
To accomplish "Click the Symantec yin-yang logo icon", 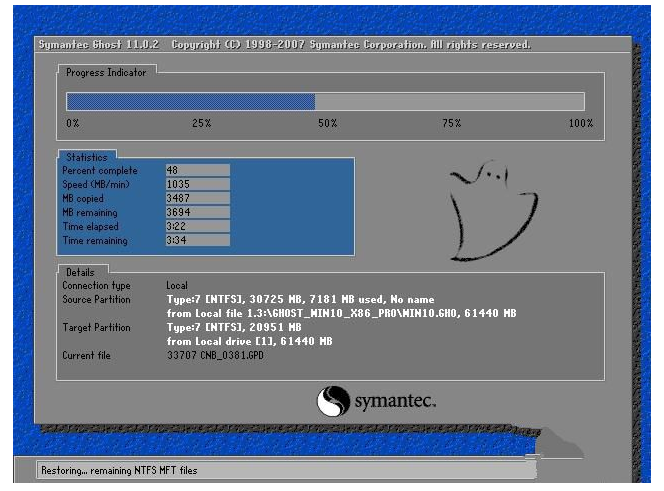I will coord(333,402).
